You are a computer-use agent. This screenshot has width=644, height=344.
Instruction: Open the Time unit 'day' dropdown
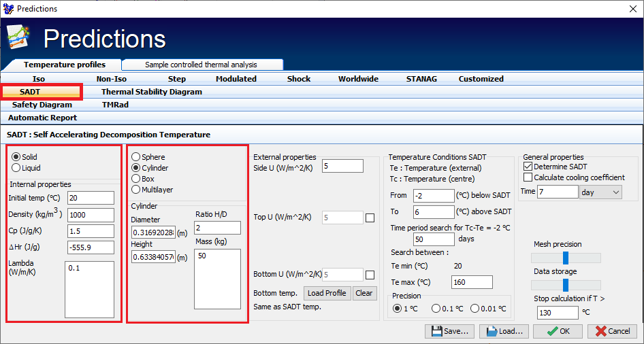coord(600,192)
